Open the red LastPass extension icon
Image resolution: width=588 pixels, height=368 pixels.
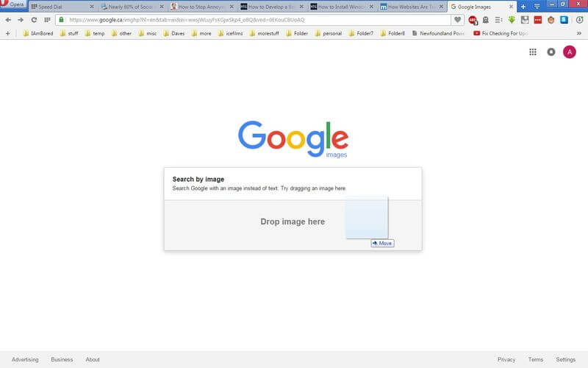(538, 20)
